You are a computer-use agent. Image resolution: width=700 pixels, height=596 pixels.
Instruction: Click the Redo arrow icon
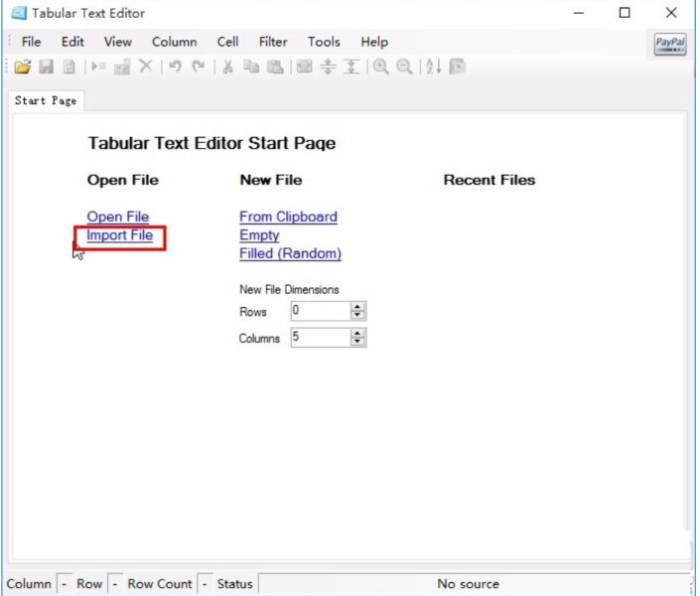coord(199,67)
